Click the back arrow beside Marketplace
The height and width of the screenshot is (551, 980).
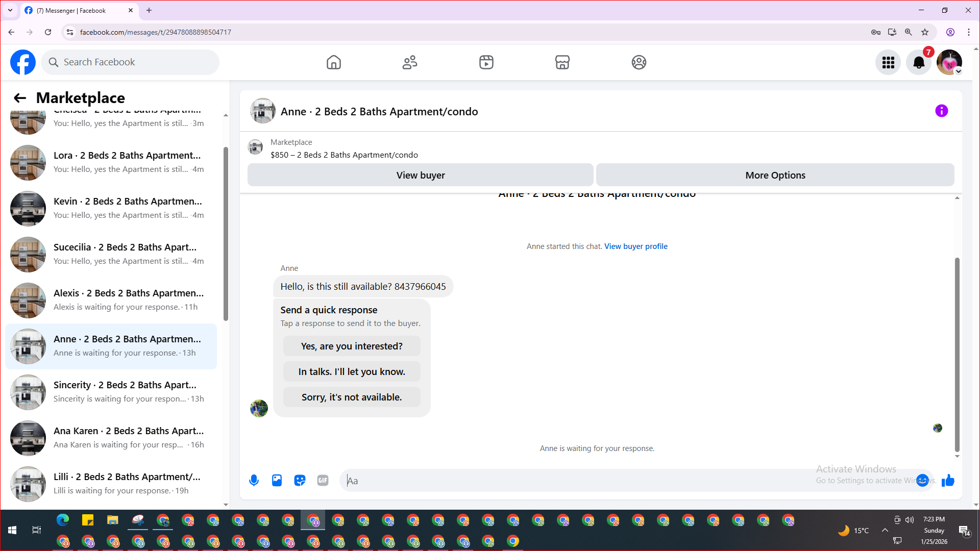tap(20, 98)
